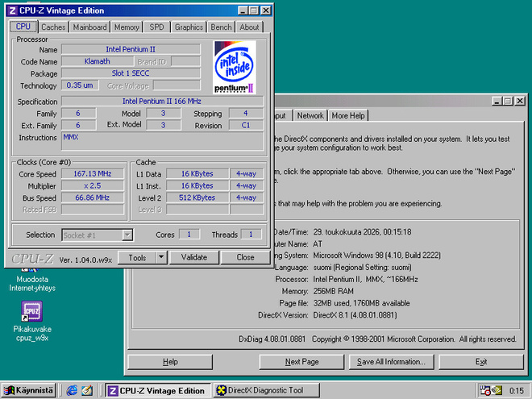Open the Memory tab in CPU-Z
The width and height of the screenshot is (532, 399).
[127, 27]
